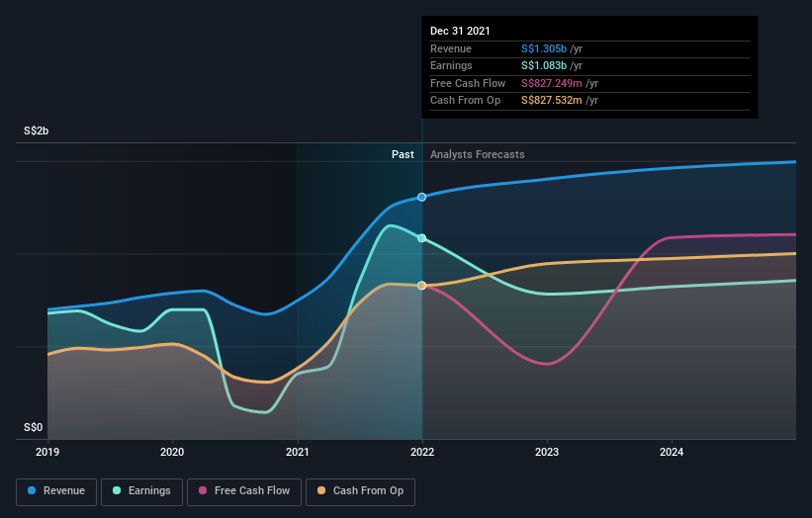Click the 2022 x-axis label
This screenshot has height=518, width=812.
pos(422,452)
